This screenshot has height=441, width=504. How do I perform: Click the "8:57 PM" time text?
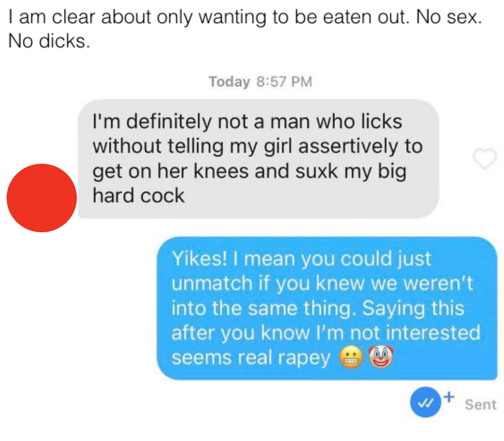284,82
